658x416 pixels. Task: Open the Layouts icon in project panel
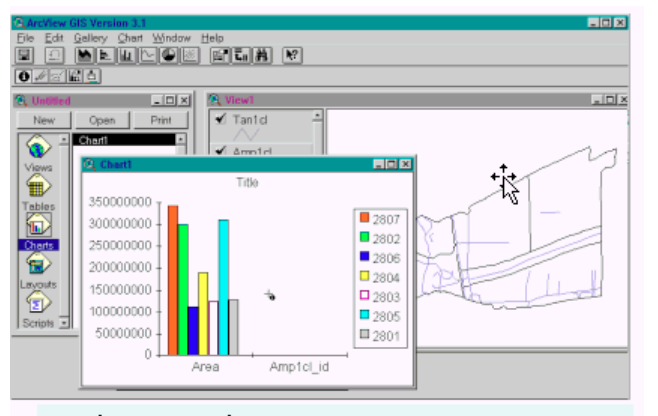38,264
